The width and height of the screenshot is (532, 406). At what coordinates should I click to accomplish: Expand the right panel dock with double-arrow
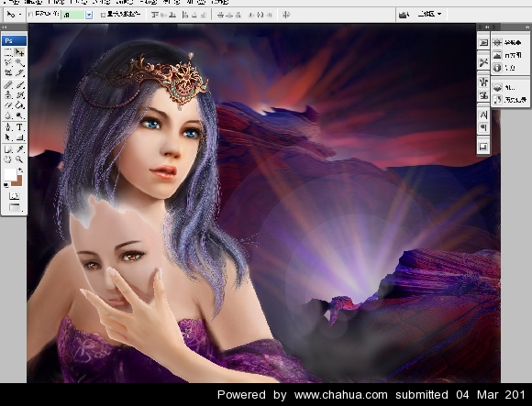tap(526, 27)
